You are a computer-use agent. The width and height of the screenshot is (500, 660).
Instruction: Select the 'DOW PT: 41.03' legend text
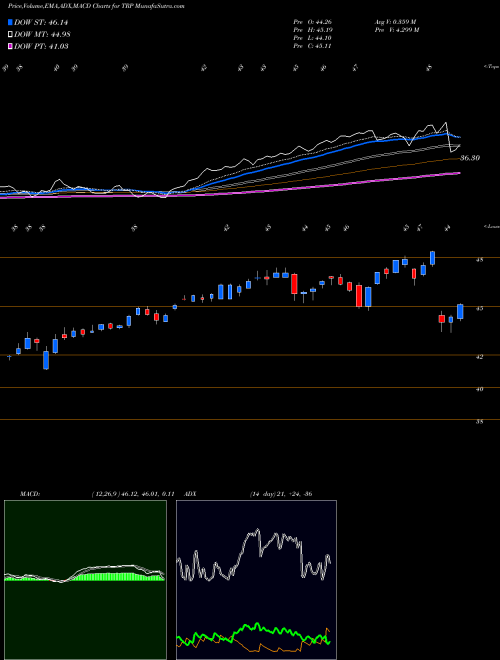[x=41, y=46]
